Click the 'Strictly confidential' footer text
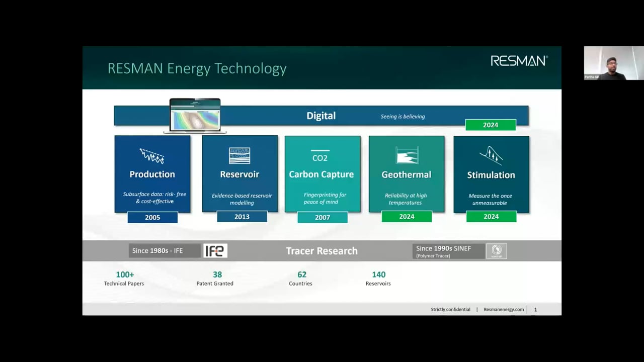This screenshot has width=644, height=362. point(450,309)
